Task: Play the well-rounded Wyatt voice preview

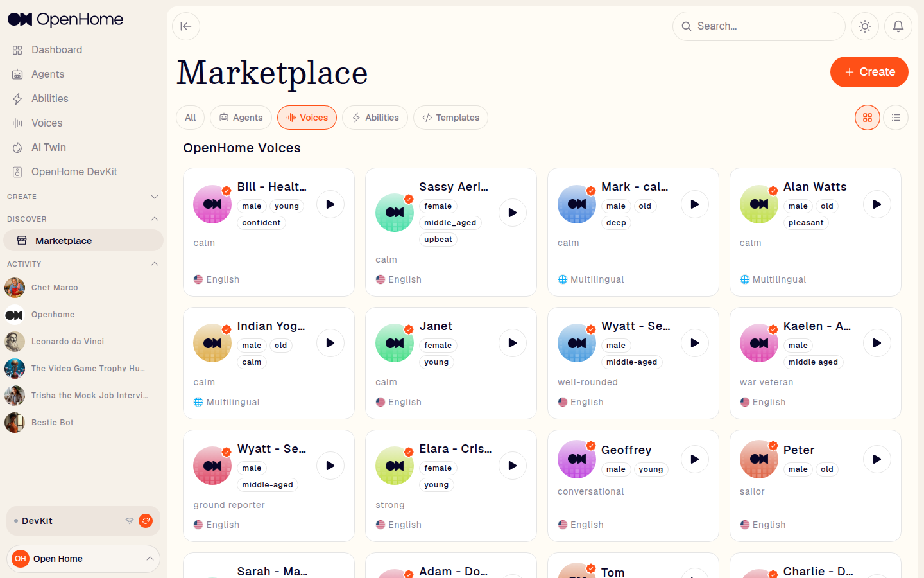Action: pos(695,343)
